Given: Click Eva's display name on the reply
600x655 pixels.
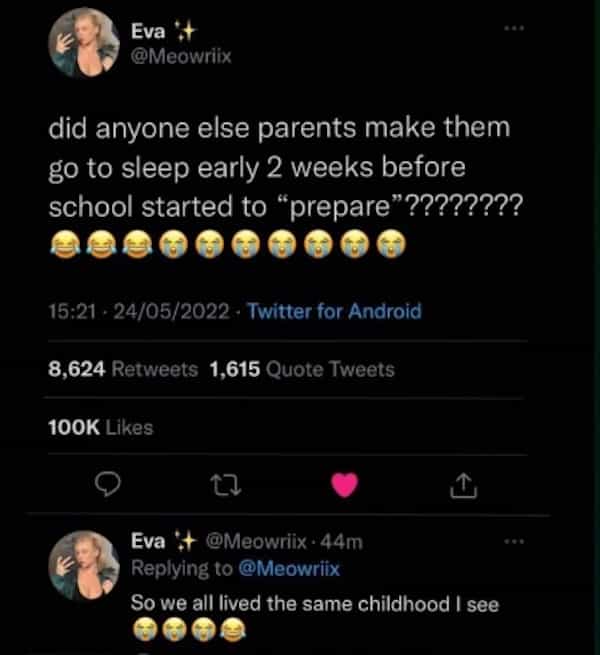Looking at the screenshot, I should (148, 543).
